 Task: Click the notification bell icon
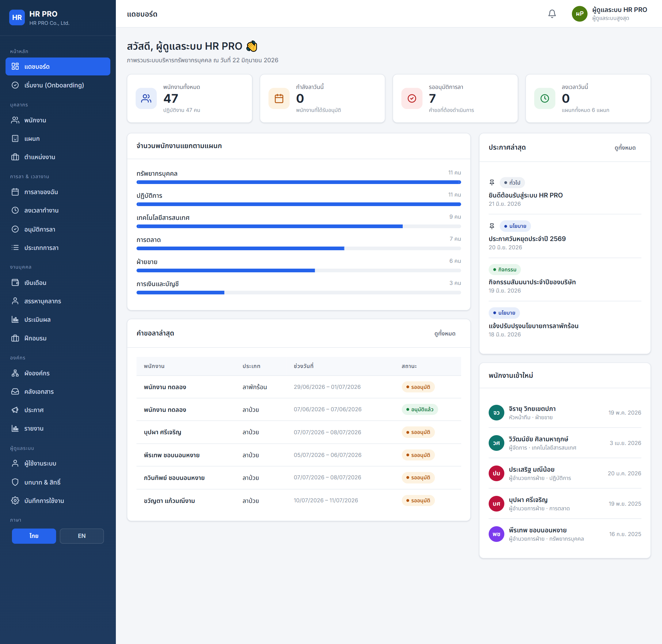click(x=552, y=14)
